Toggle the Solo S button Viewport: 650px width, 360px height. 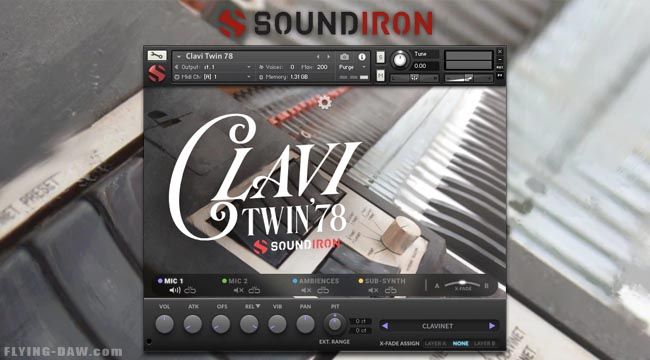[x=381, y=57]
